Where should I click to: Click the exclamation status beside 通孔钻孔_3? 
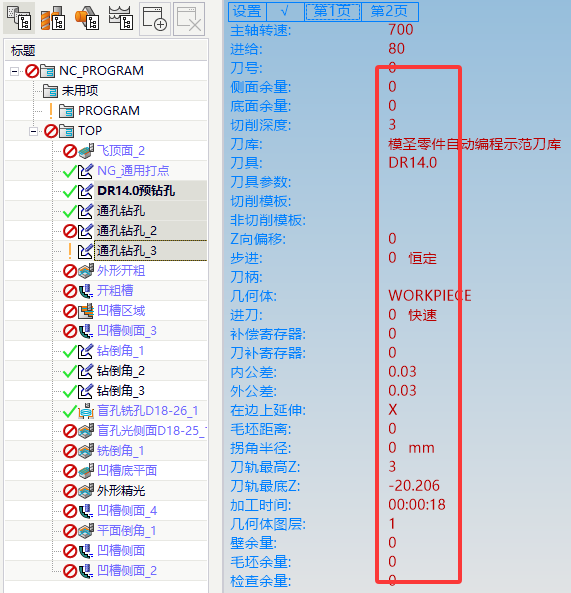[70, 251]
